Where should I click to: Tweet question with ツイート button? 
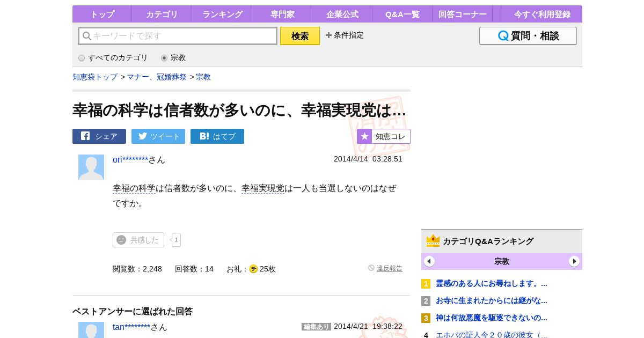158,136
